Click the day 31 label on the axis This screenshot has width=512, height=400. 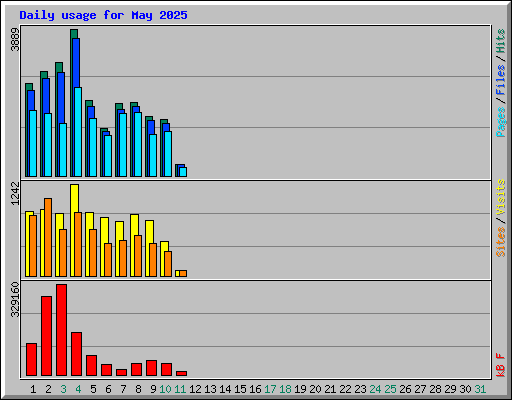pos(480,389)
